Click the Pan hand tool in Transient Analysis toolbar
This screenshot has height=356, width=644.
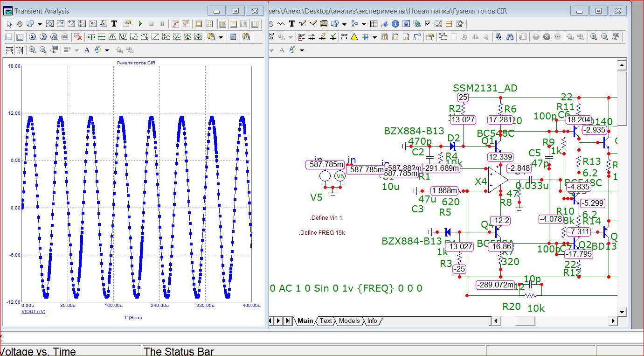point(20,24)
